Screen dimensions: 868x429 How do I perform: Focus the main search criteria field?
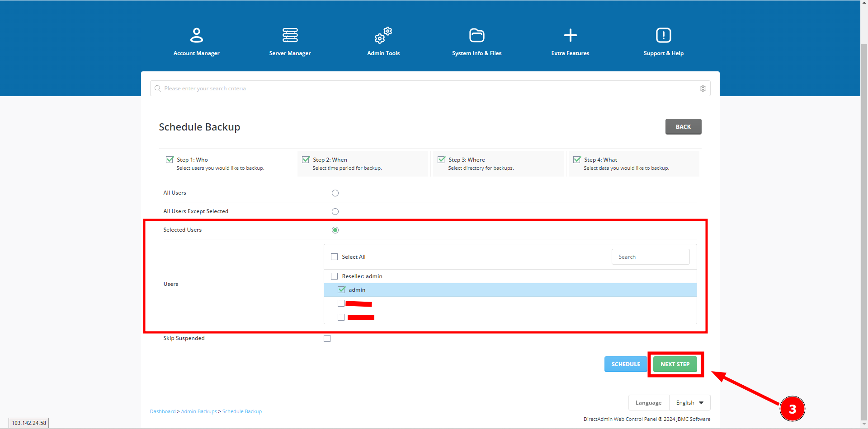click(x=430, y=89)
